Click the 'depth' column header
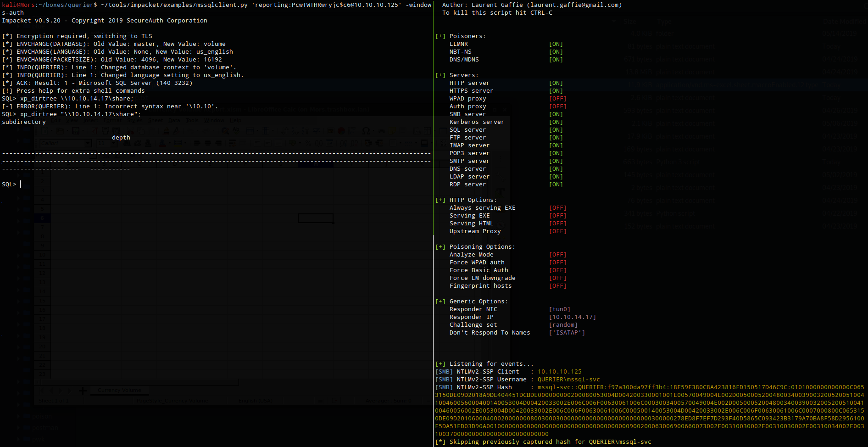Screen dimensions: 868x447 tap(121, 138)
